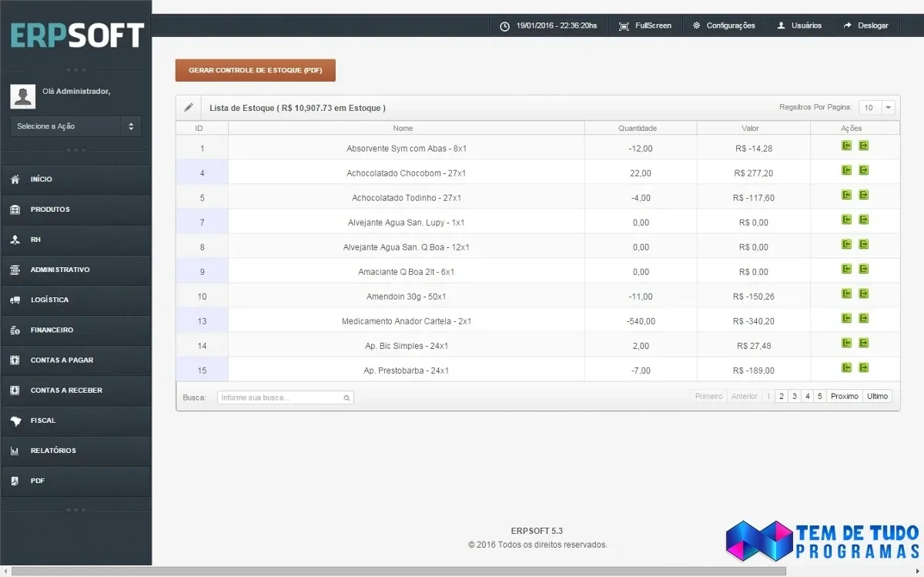Open the Selecione a Ação dropdown
Viewport: 924px width, 577px height.
[75, 126]
